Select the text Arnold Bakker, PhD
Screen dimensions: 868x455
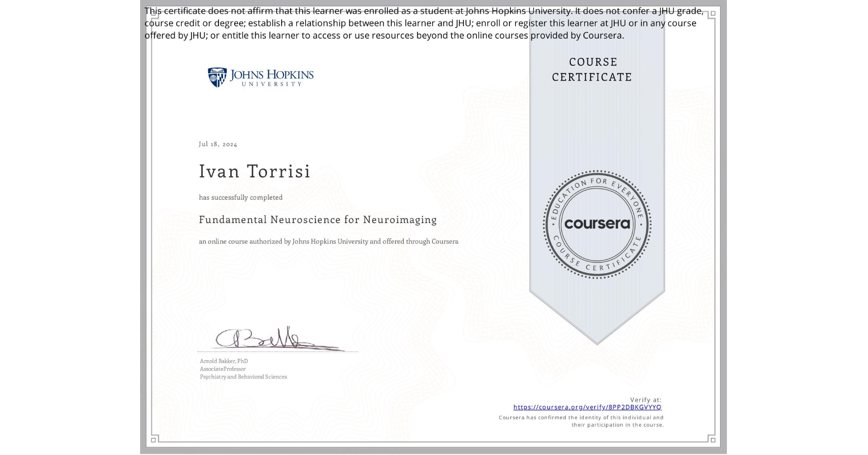224,361
